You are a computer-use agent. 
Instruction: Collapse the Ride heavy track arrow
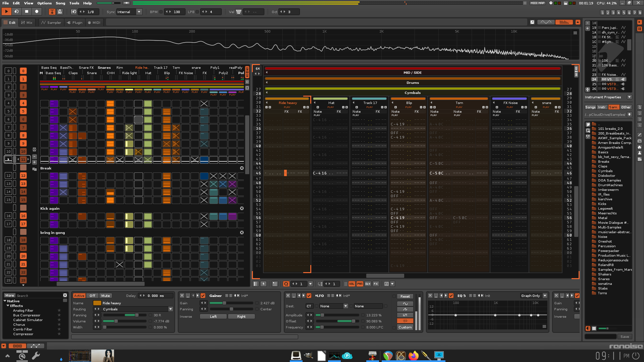coord(267,103)
